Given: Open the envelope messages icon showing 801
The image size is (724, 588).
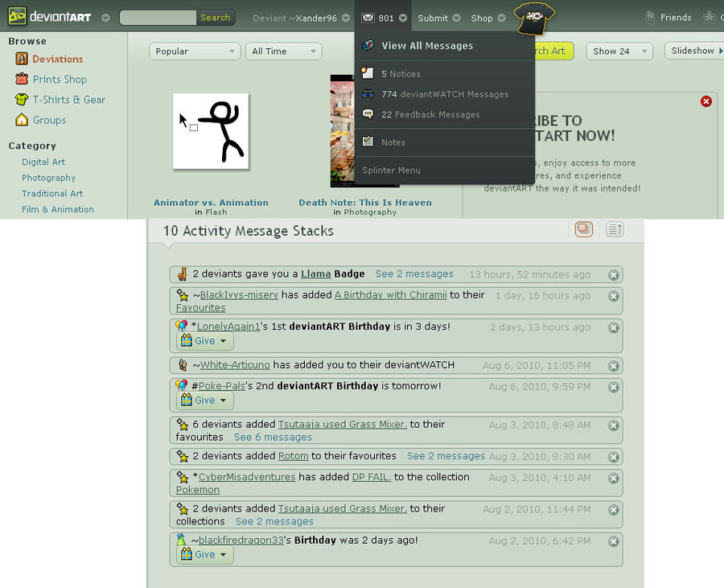Looking at the screenshot, I should pos(368,18).
